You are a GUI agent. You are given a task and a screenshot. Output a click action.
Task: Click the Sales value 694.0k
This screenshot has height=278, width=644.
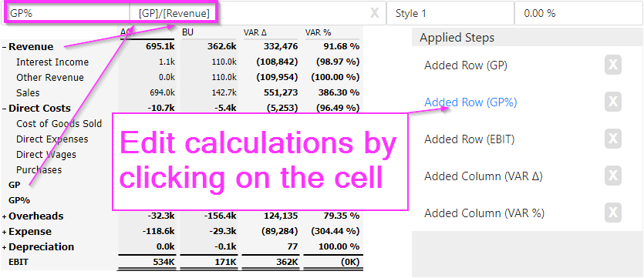163,93
